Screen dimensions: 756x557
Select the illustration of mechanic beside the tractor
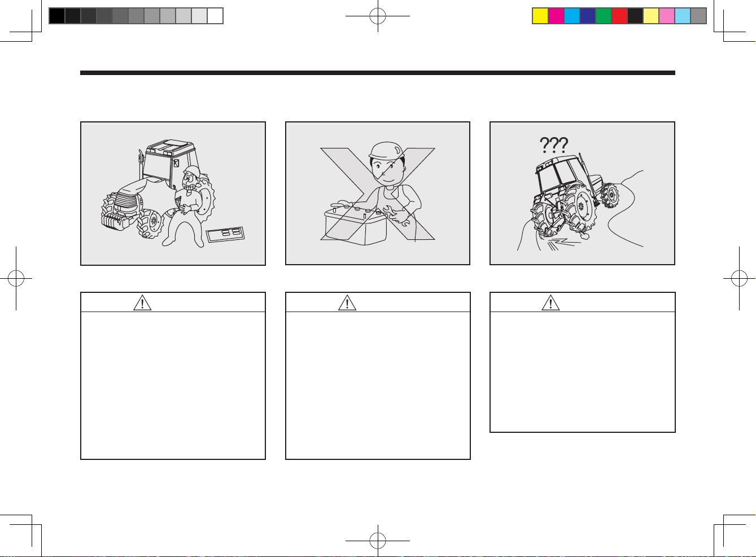point(173,194)
